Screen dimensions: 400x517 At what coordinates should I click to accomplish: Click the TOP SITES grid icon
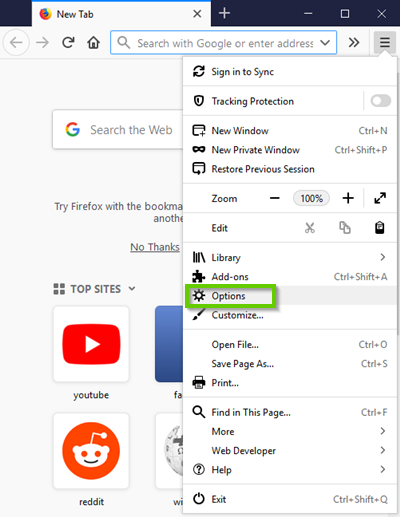click(59, 289)
